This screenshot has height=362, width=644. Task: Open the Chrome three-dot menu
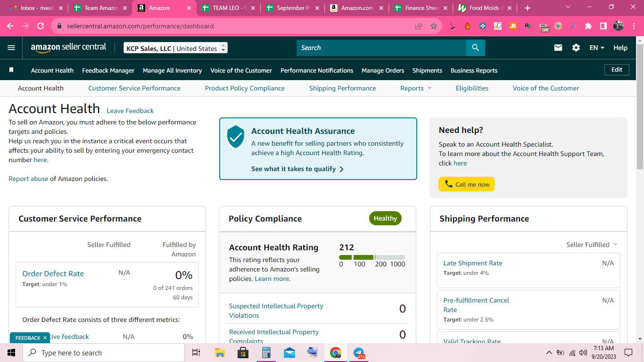(633, 26)
